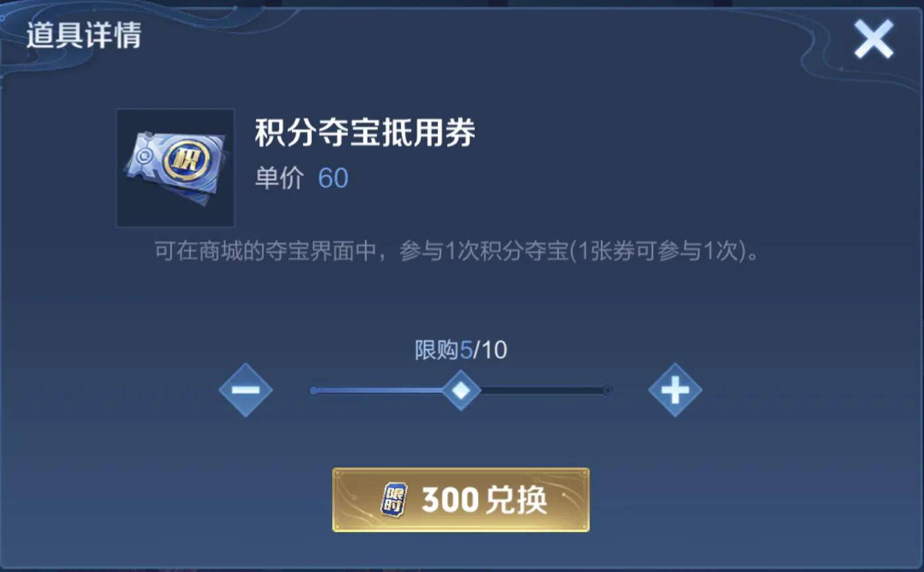Click the left end dot of the slider

click(314, 391)
